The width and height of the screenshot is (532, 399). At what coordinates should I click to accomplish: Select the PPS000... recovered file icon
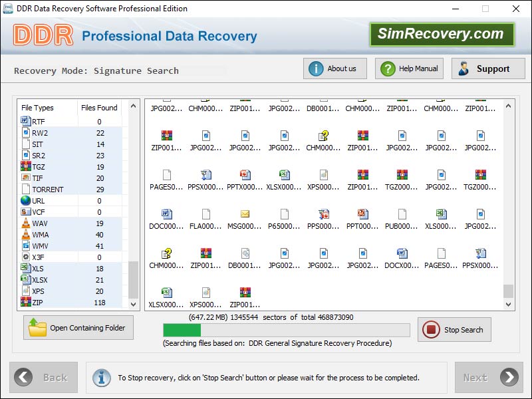point(324,214)
